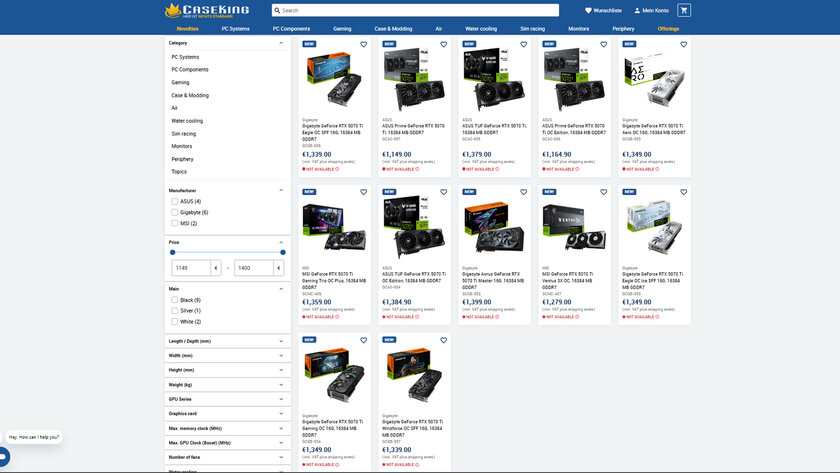This screenshot has width=840, height=473.
Task: Expand the Max. memory clock (MHz) filter
Action: tap(227, 429)
